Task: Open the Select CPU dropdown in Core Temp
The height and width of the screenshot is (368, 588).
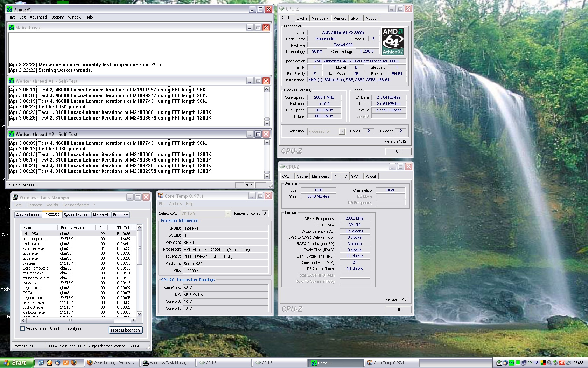Action: [227, 213]
